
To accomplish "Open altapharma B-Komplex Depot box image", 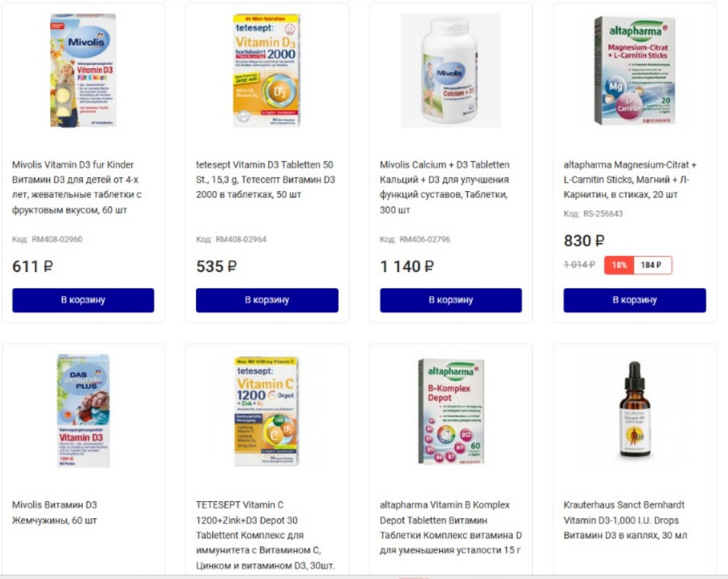I will click(x=451, y=411).
